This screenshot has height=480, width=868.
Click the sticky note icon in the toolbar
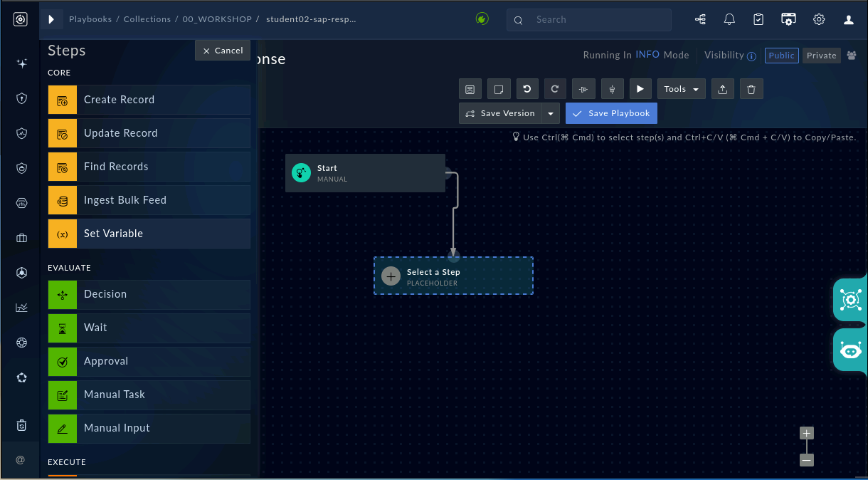point(499,89)
